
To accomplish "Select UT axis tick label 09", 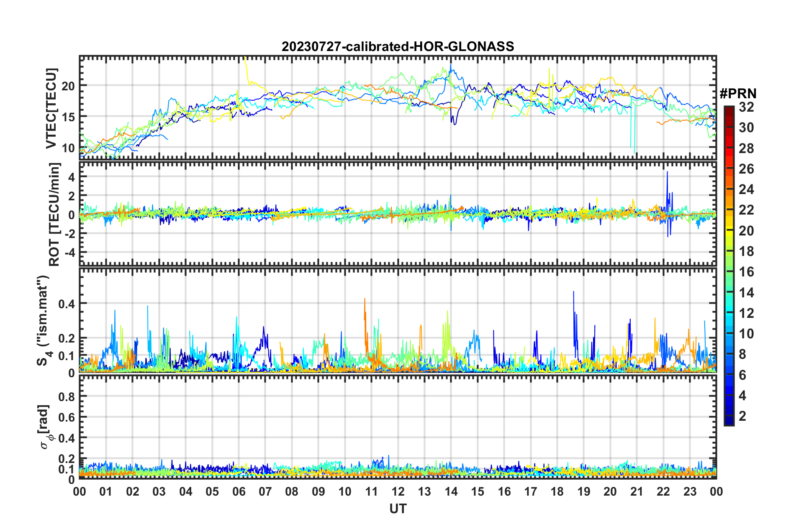I will tap(318, 492).
